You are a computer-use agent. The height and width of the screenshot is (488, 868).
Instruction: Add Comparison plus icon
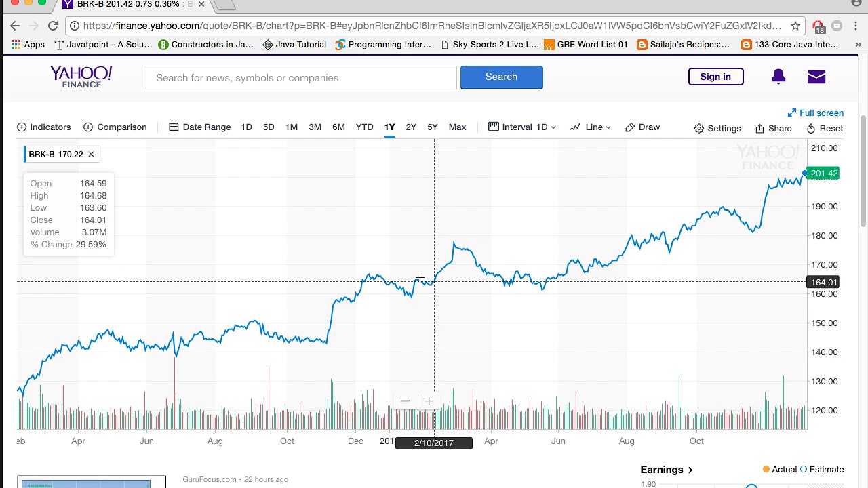point(88,127)
